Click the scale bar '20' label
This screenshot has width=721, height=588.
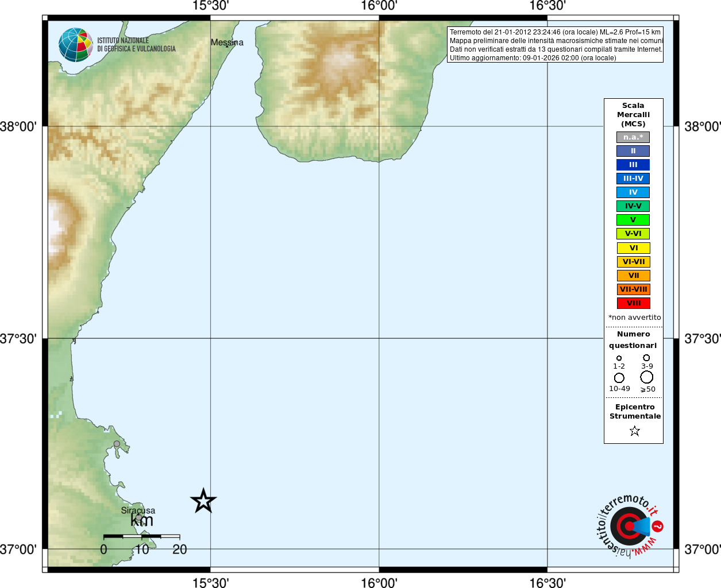(180, 550)
